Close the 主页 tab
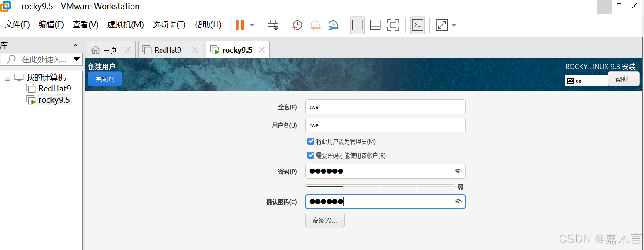This screenshot has width=644, height=250. click(127, 50)
